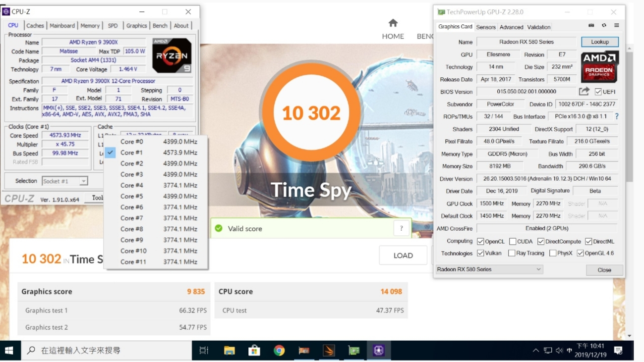Open the 3DMark taskbar icon
This screenshot has height=362, width=644.
tap(329, 350)
